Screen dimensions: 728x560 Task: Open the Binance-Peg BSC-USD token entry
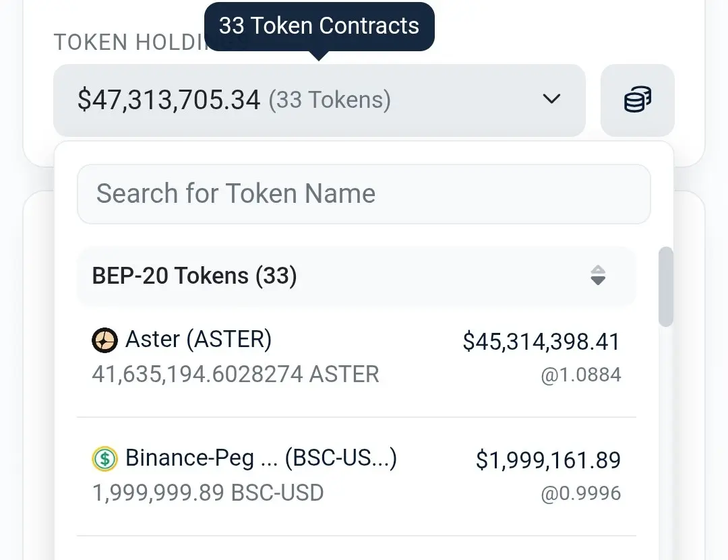click(261, 458)
